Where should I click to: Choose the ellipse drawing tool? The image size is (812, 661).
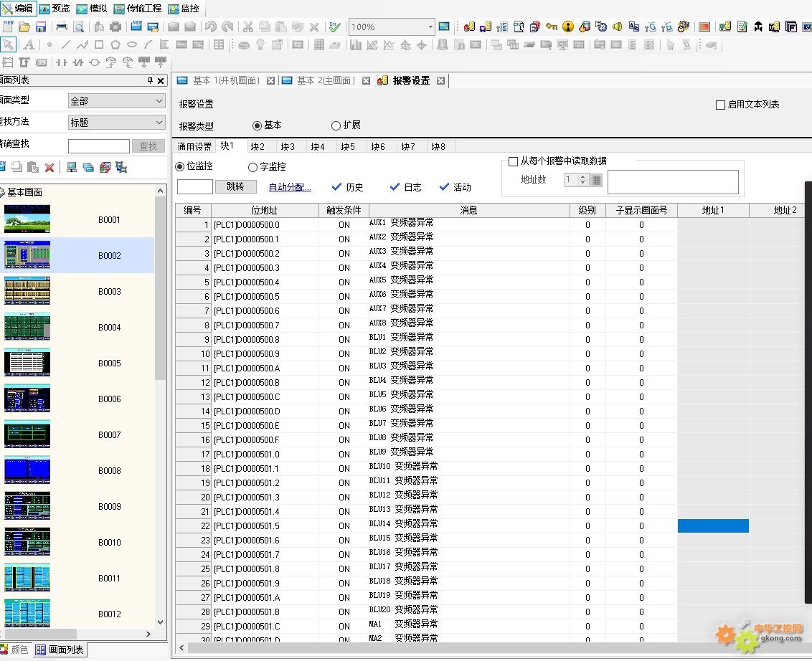132,45
